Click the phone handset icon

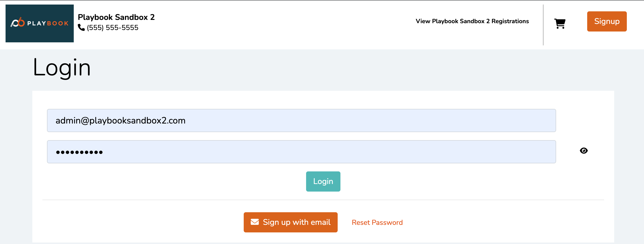[81, 27]
